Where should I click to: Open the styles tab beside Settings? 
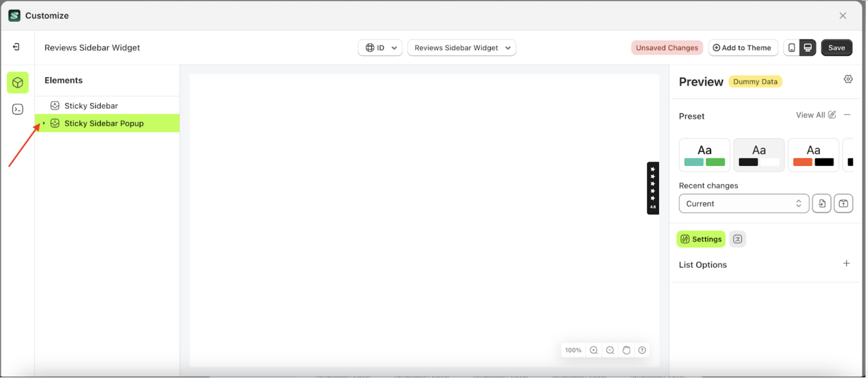click(x=738, y=239)
